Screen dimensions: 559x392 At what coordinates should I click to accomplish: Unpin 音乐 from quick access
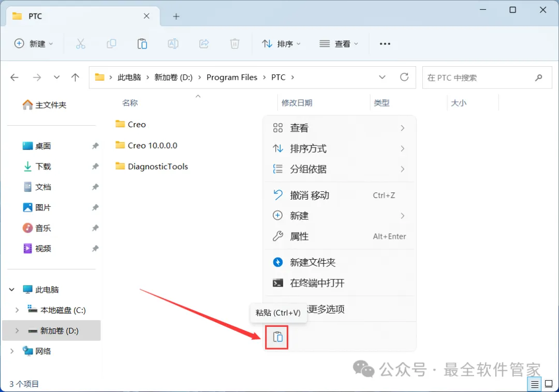pyautogui.click(x=95, y=228)
